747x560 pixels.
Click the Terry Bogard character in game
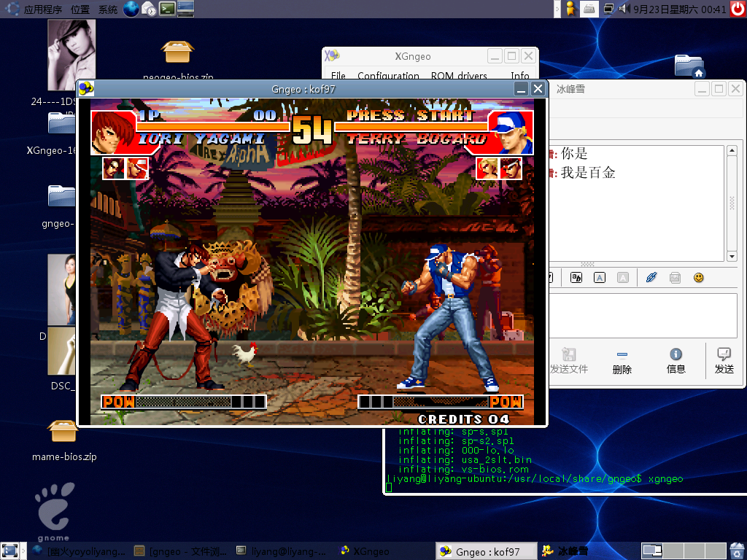point(450,318)
